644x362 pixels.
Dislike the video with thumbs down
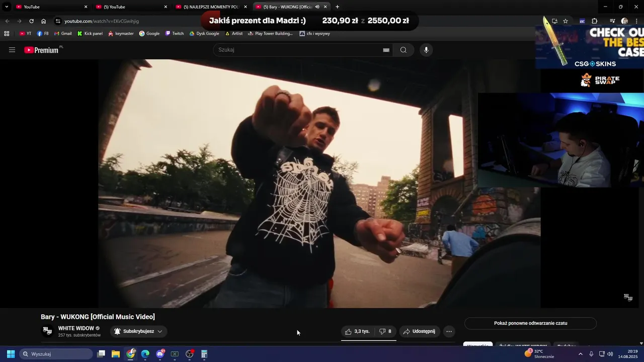tap(385, 331)
